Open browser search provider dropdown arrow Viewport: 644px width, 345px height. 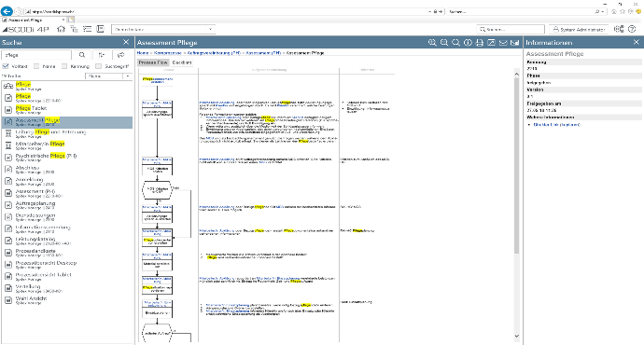click(603, 11)
